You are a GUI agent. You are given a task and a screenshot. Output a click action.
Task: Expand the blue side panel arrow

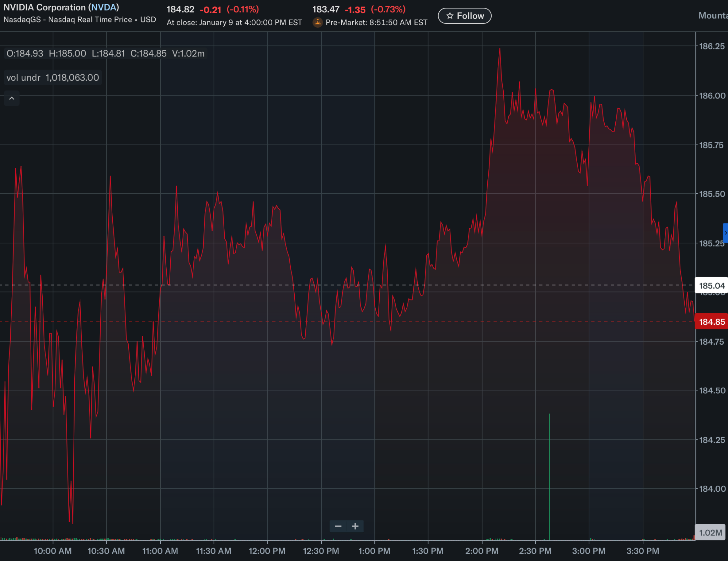pos(725,233)
